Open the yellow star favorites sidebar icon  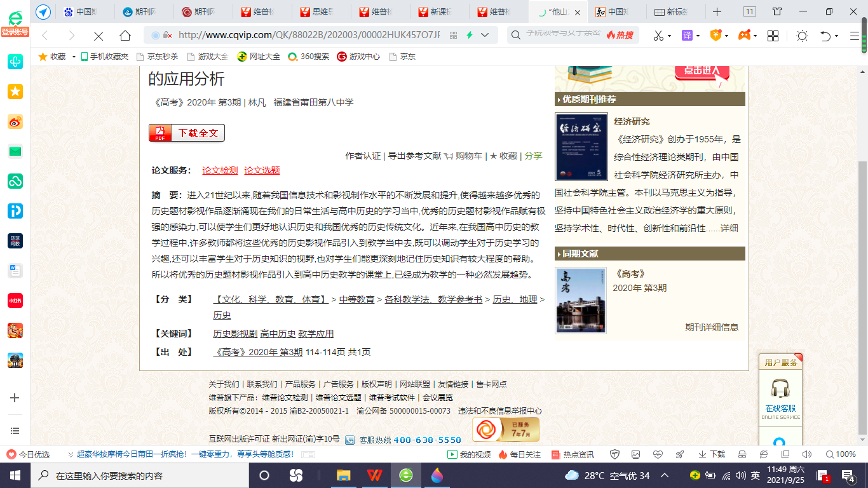(x=15, y=91)
